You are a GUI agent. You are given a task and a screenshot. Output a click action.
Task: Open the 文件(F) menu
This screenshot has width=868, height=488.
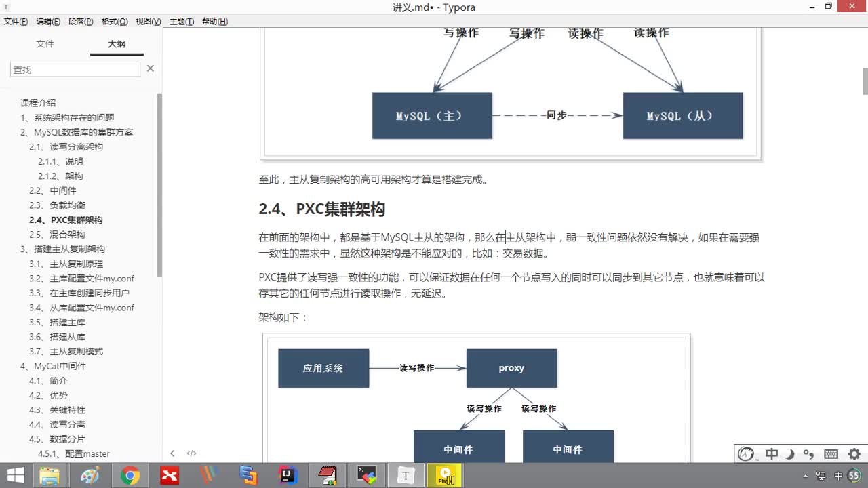(x=16, y=22)
